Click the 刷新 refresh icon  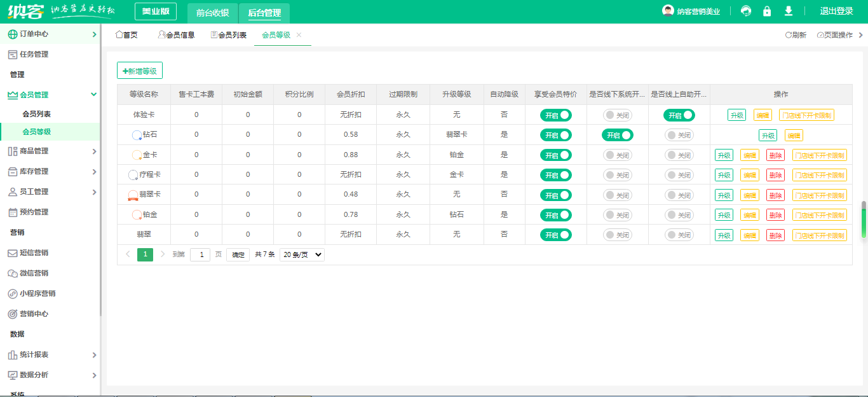point(788,35)
